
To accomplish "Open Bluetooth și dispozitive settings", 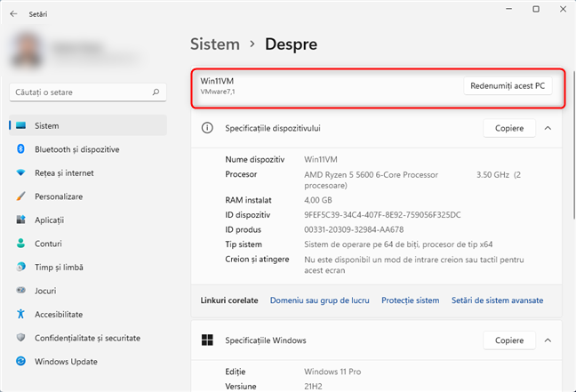I will pos(76,149).
